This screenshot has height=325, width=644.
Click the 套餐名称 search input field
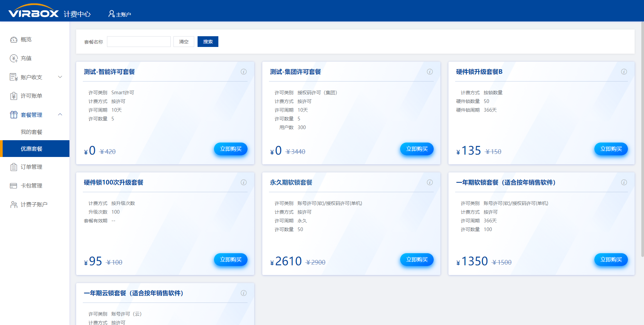tap(139, 42)
